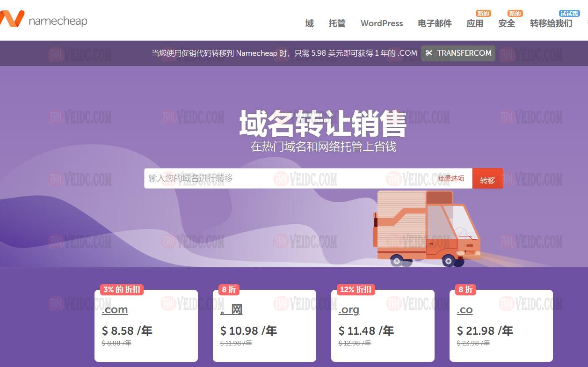Open the 托管 navigation menu
The height and width of the screenshot is (367, 588).
pos(337,23)
